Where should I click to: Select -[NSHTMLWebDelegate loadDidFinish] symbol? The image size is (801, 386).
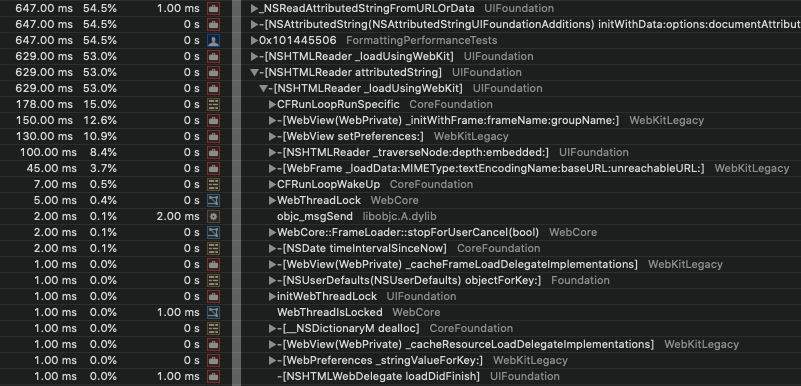[x=379, y=376]
